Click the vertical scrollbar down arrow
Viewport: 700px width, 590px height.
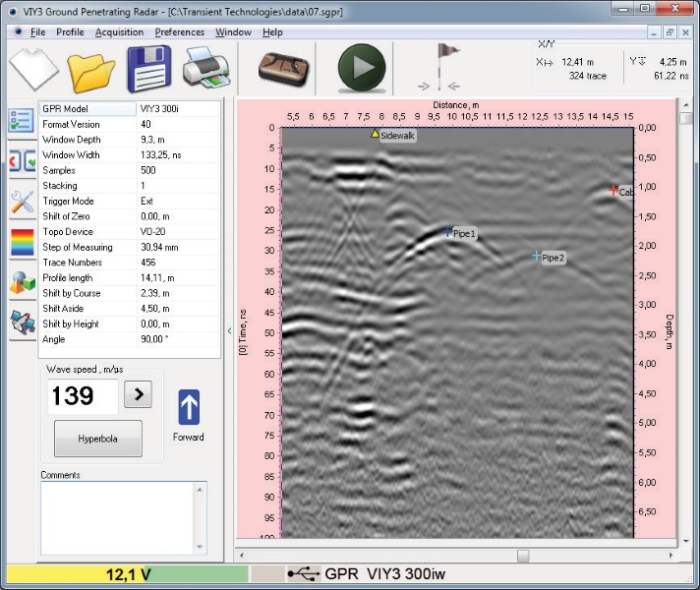(x=685, y=541)
